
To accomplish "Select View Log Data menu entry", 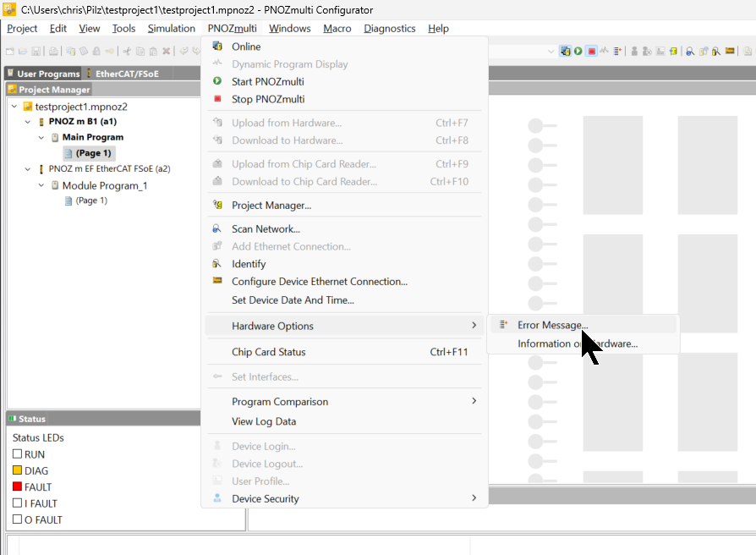I will click(344, 421).
